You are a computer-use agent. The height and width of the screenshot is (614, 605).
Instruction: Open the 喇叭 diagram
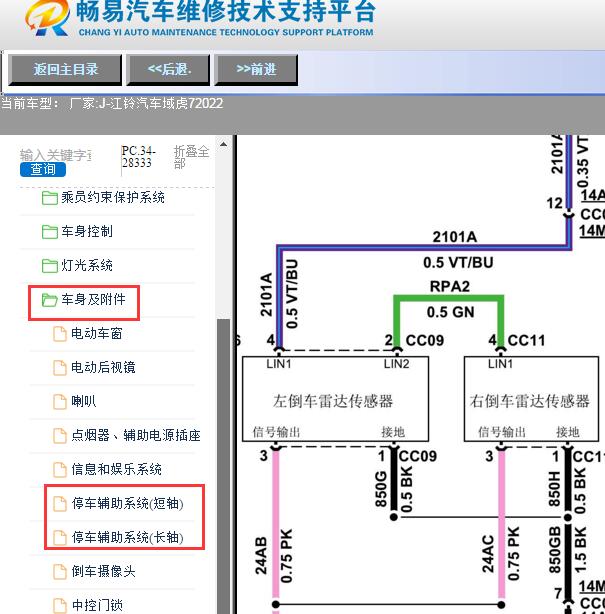click(x=84, y=401)
